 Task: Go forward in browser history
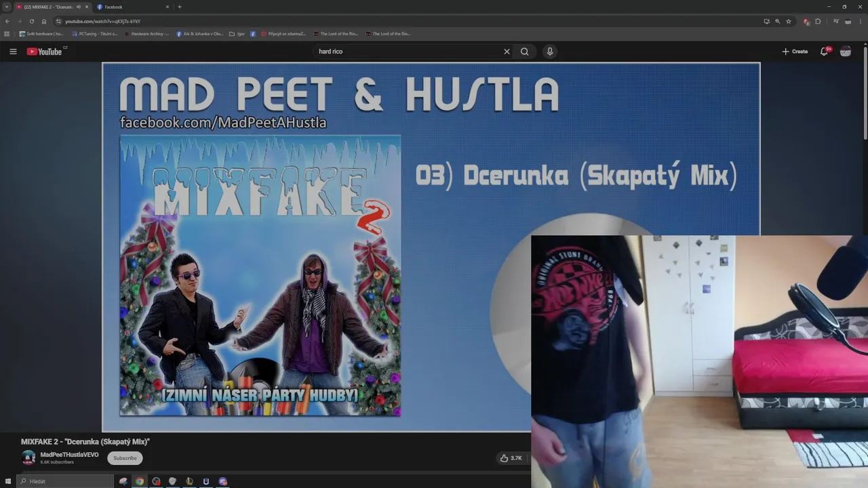coord(19,21)
